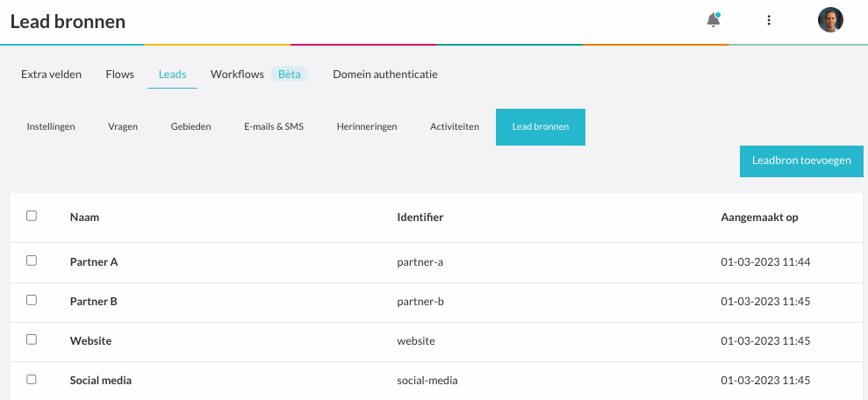
Task: Check the Social media row checkbox
Action: click(x=32, y=379)
